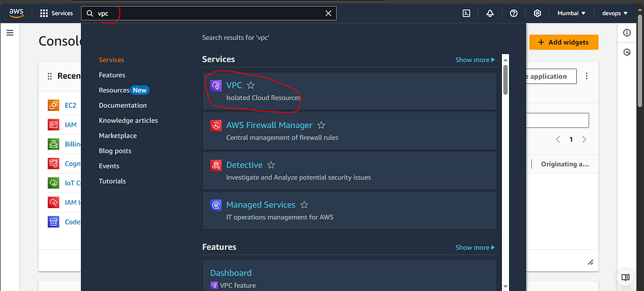Screen dimensions: 644x291
Task: Filter results by Events
Action: 109,166
